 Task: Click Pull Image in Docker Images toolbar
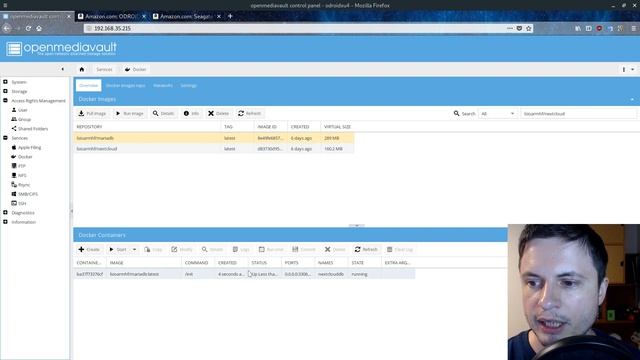(x=92, y=113)
